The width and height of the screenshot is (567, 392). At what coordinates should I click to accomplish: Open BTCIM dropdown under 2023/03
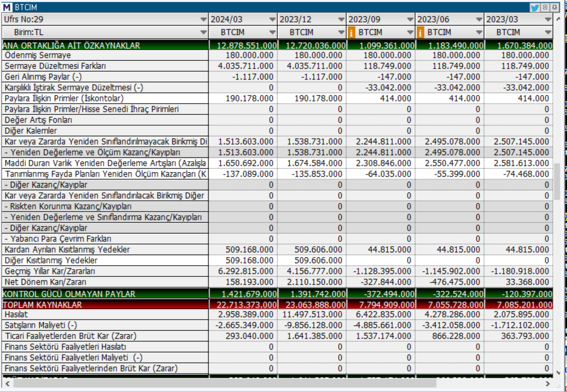548,32
